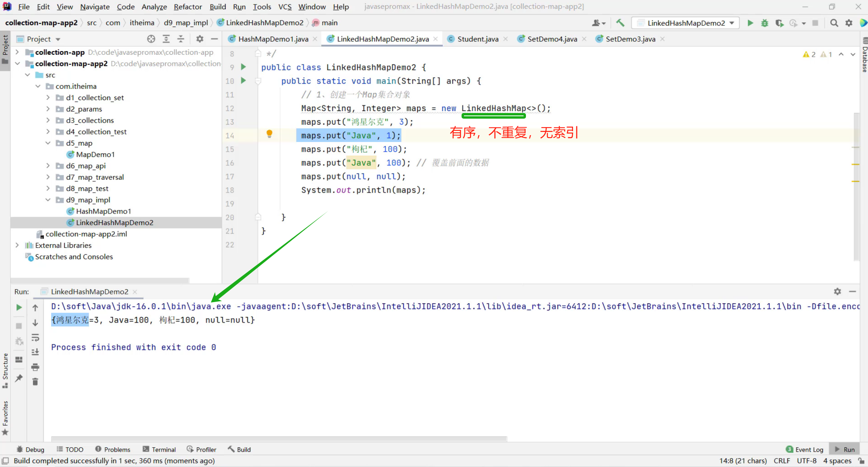Toggle soft-wrap icon in Run console

point(35,337)
